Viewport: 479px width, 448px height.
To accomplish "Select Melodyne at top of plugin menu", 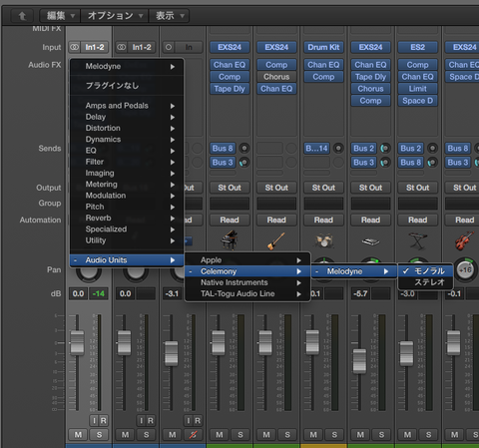I will coord(127,66).
